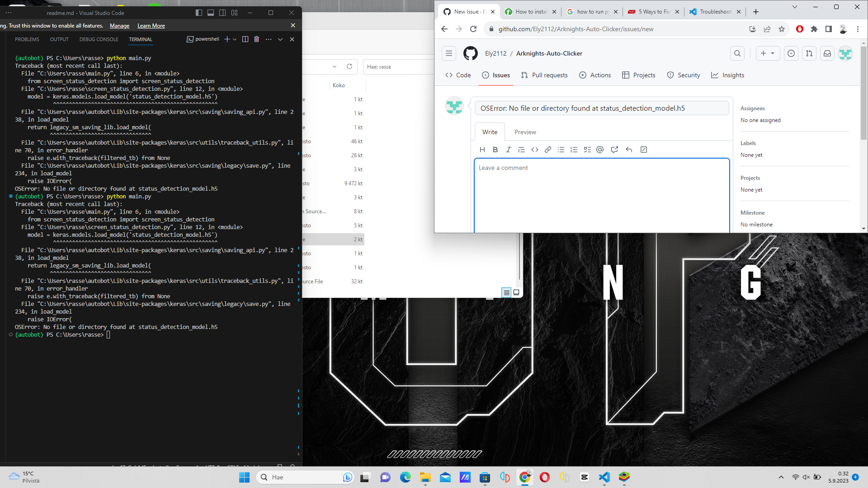Open GitHub's create new dropdown

(x=768, y=53)
